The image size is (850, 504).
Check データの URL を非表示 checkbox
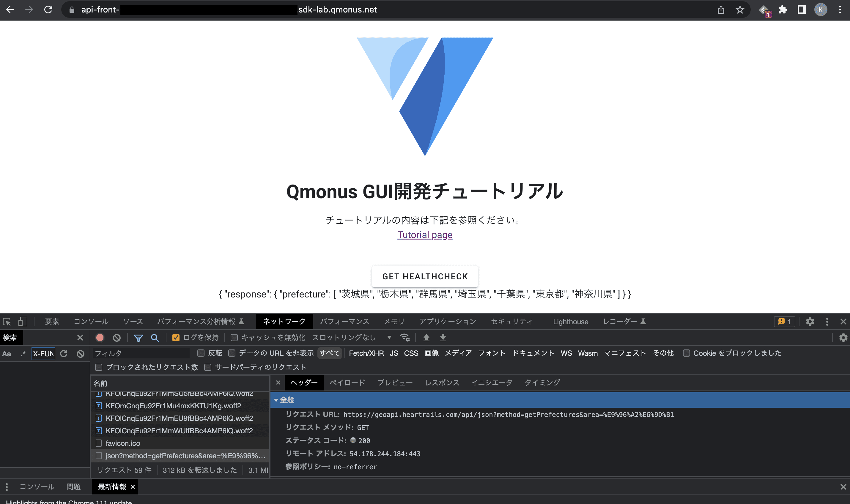[x=232, y=353]
